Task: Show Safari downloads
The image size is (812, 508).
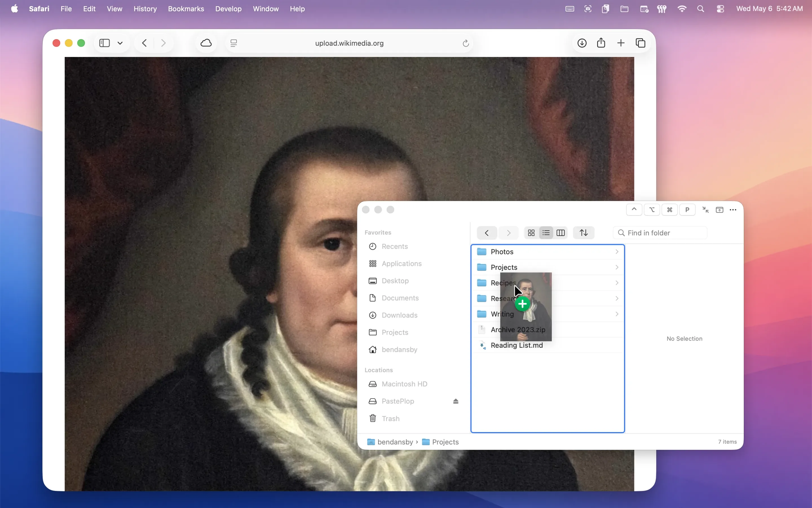Action: 582,43
